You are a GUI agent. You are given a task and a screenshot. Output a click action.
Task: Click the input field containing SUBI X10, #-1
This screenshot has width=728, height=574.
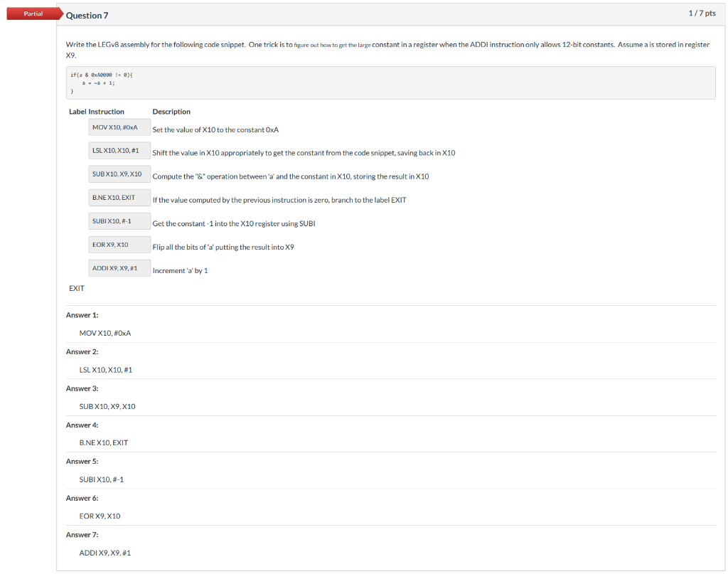click(119, 221)
